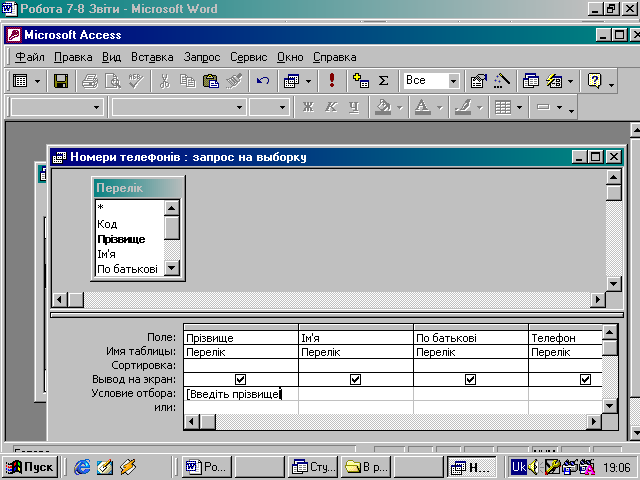Screen dimensions: 640x480
Task: Cut selection with scissors icon
Action: tap(164, 81)
